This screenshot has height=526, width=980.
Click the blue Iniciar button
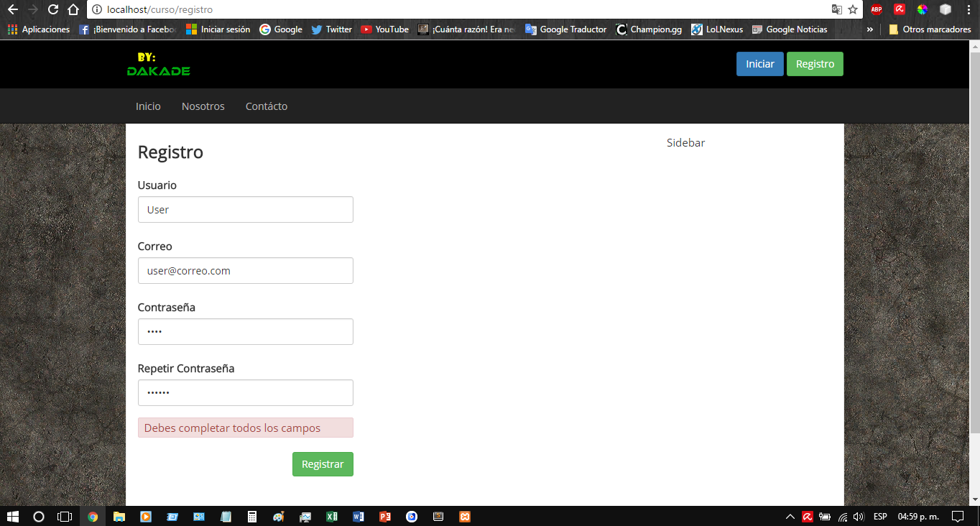(x=759, y=64)
